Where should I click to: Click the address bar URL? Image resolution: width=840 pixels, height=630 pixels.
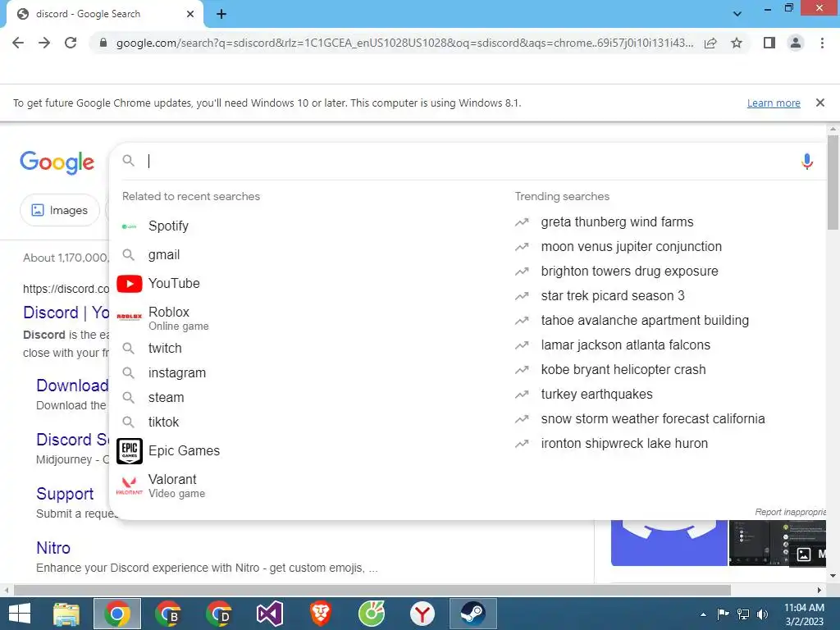[x=404, y=43]
